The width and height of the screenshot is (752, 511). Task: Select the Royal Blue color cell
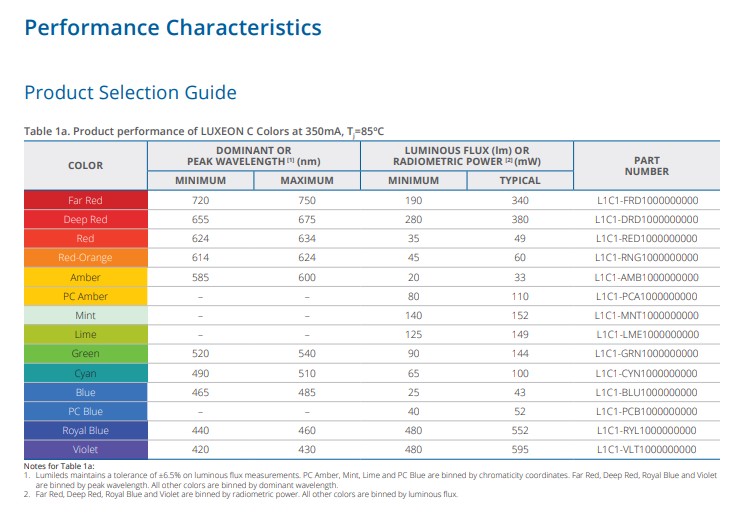point(85,431)
